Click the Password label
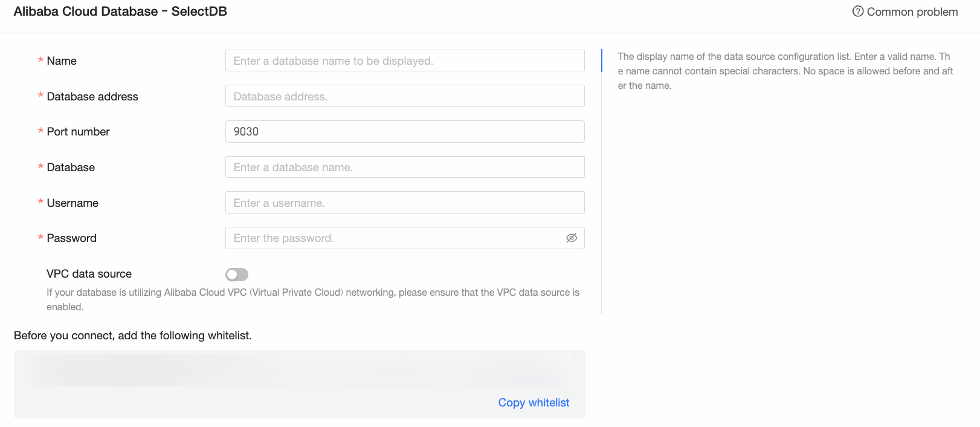The width and height of the screenshot is (980, 427). [x=71, y=238]
